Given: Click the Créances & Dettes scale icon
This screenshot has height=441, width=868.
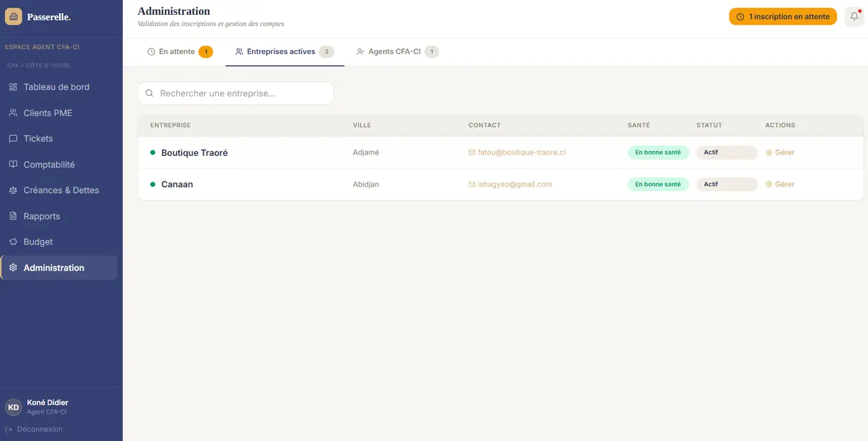Looking at the screenshot, I should click(13, 190).
